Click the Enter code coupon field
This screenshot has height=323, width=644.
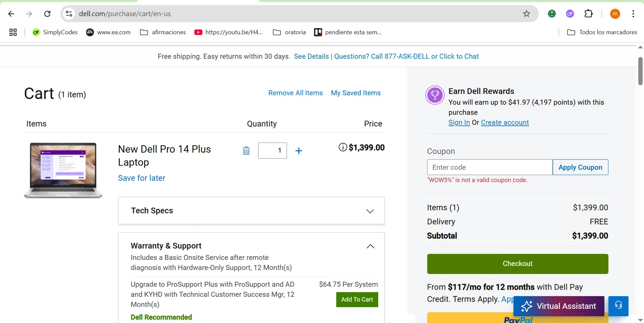[x=490, y=167]
